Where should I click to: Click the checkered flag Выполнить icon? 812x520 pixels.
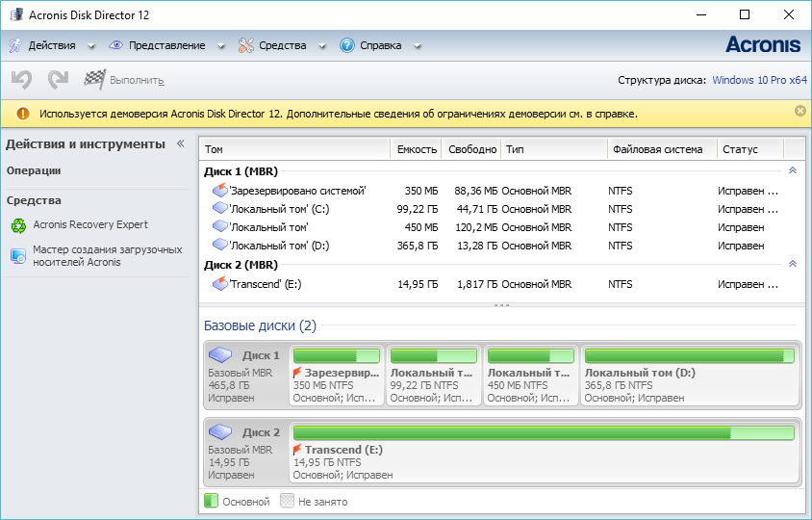pyautogui.click(x=95, y=79)
